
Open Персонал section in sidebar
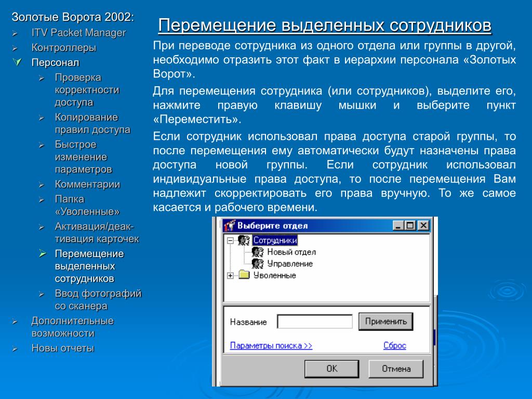tap(55, 63)
